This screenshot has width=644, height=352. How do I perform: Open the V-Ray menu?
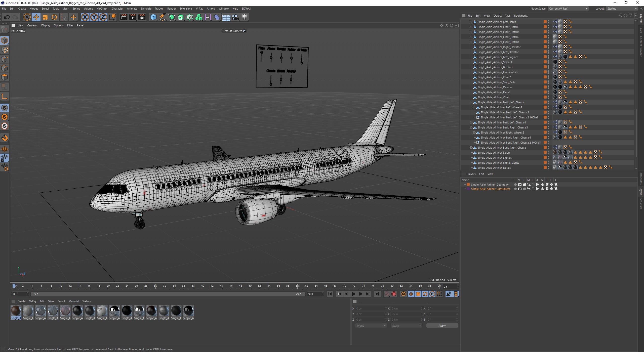click(x=199, y=9)
